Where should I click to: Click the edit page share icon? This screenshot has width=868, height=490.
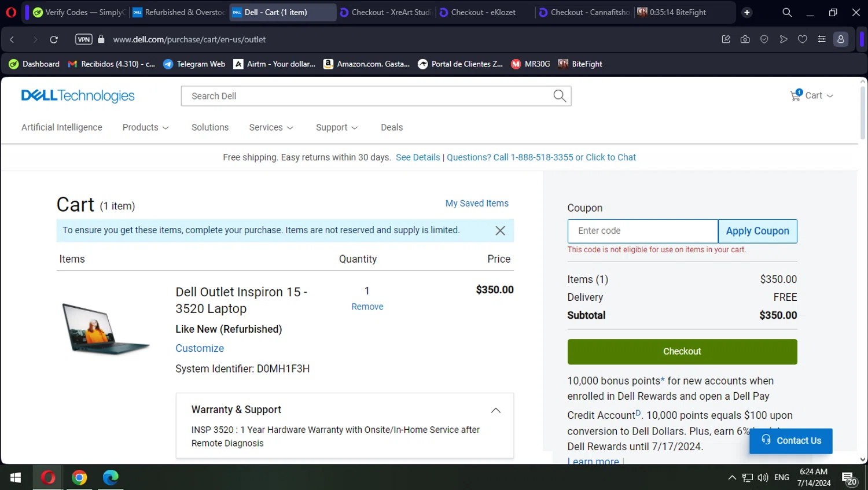click(x=726, y=39)
